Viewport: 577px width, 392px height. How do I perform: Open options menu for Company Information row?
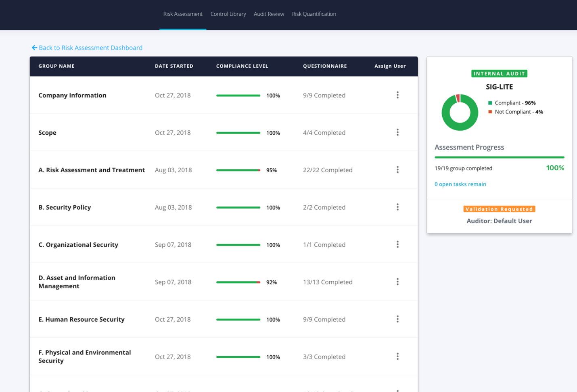point(397,95)
